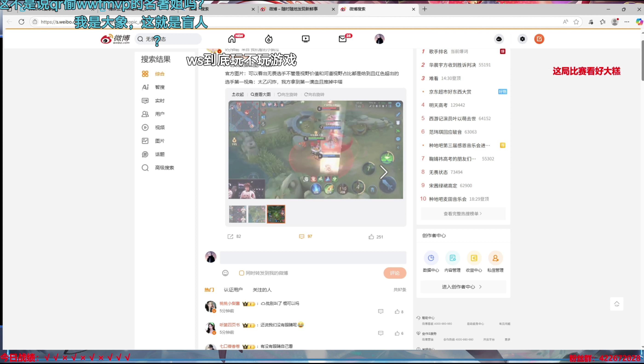Click the game controller icon in header
This screenshot has height=364, width=644.
pos(499,39)
